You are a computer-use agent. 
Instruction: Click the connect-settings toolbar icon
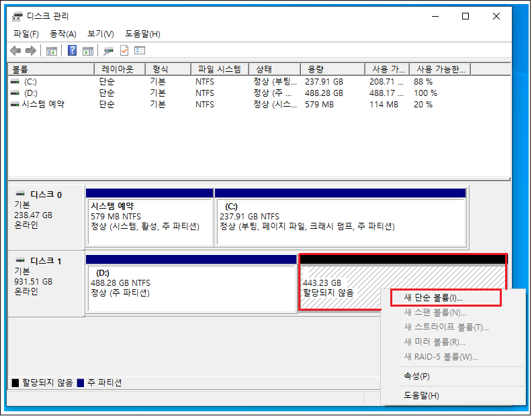(109, 51)
